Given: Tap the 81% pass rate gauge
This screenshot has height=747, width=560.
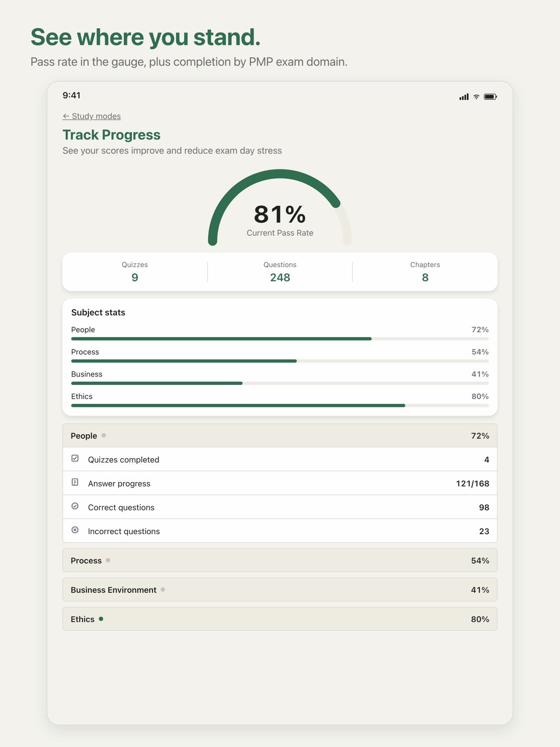Looking at the screenshot, I should click(x=280, y=208).
